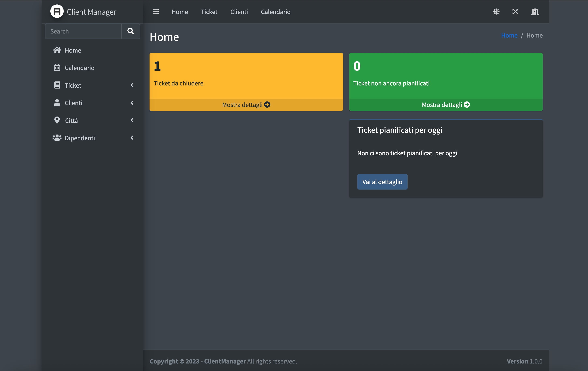Click the search magnifier icon button
Viewport: 588px width, 371px height.
coord(131,31)
